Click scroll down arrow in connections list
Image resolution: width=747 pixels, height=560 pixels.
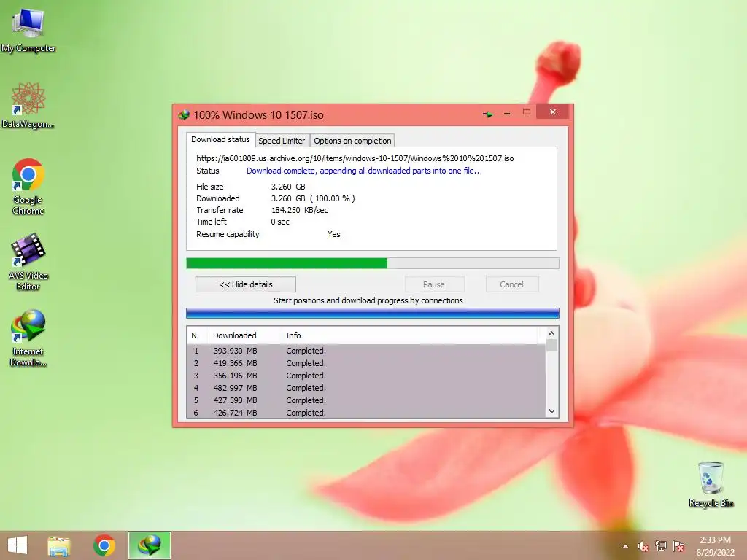tap(551, 411)
